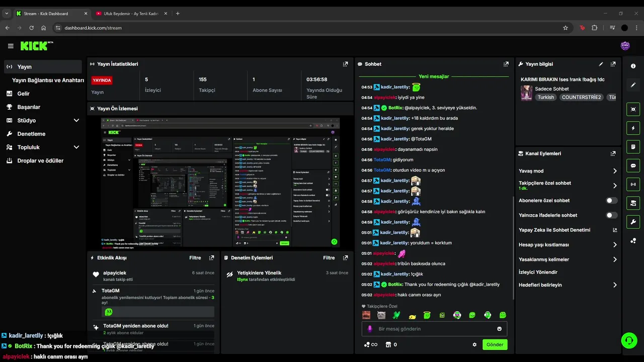The width and height of the screenshot is (644, 362).
Task: Insert the grey cat emote
Action: click(x=381, y=315)
